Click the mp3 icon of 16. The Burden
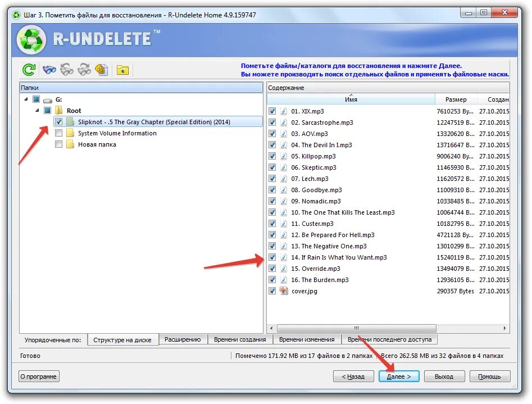 (284, 280)
